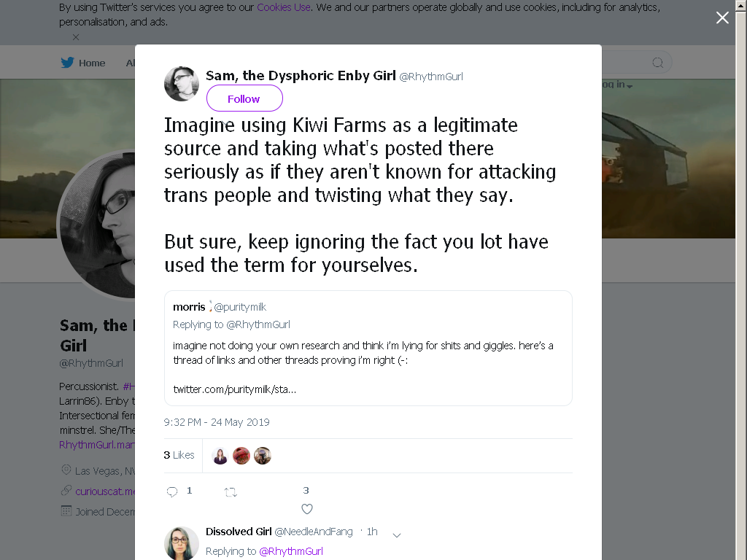Open the Cookies Use link
The height and width of the screenshot is (560, 747).
click(284, 7)
